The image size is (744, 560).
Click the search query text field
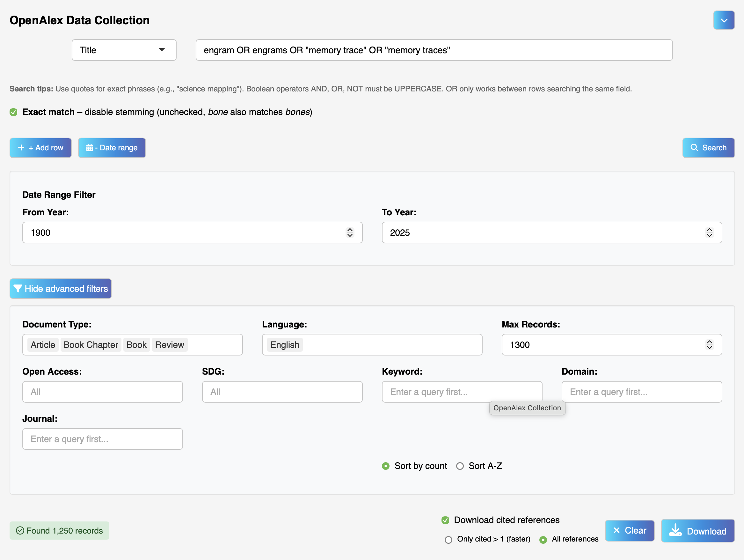coord(434,50)
